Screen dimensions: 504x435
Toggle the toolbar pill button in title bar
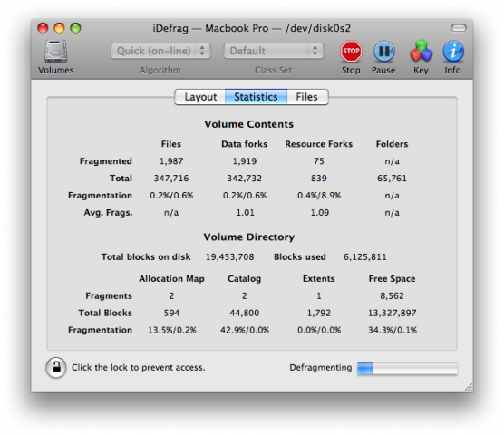coord(459,28)
